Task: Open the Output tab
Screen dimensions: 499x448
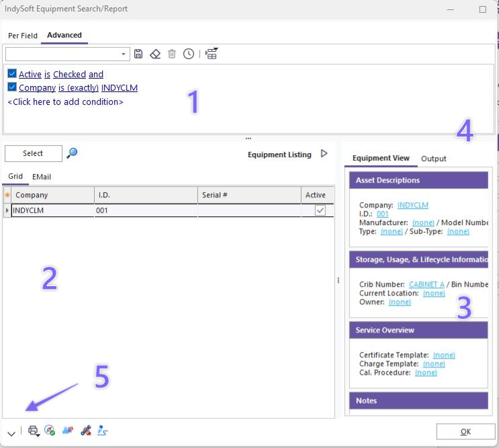Action: 433,159
